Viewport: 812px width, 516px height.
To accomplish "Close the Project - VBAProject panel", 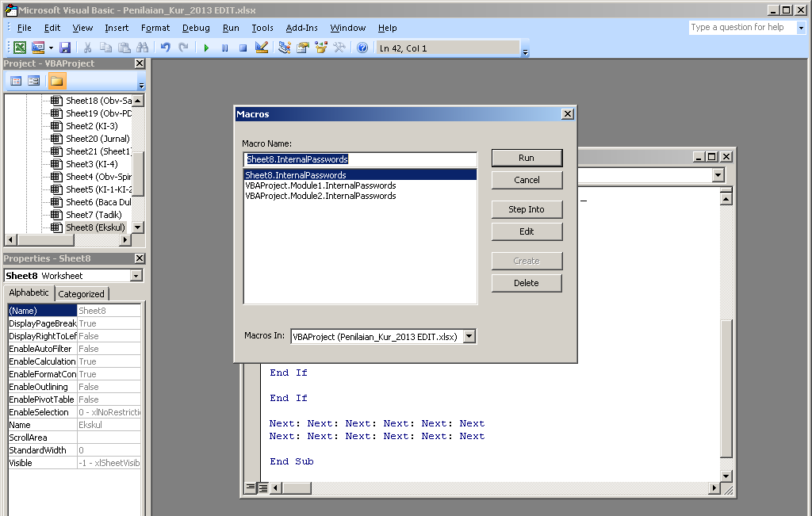I will [140, 63].
